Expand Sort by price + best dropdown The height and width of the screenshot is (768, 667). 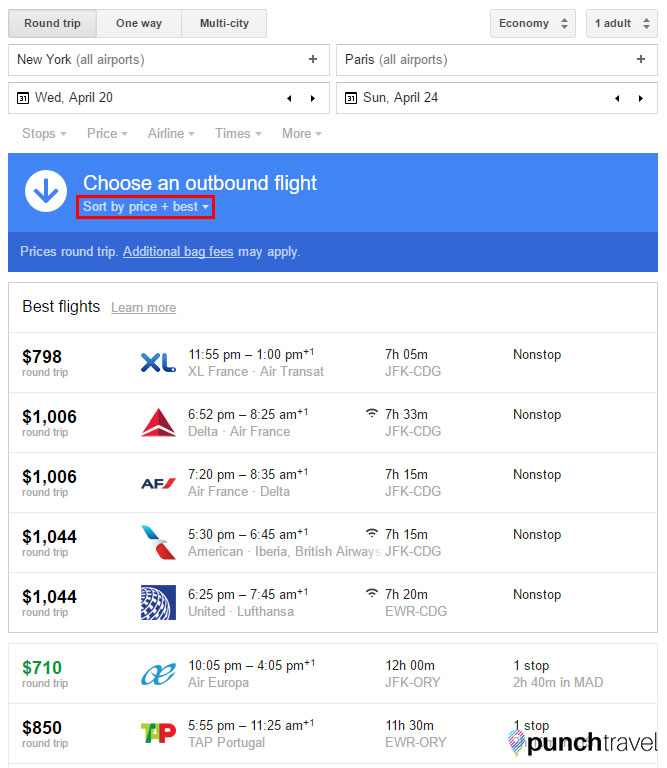[145, 207]
